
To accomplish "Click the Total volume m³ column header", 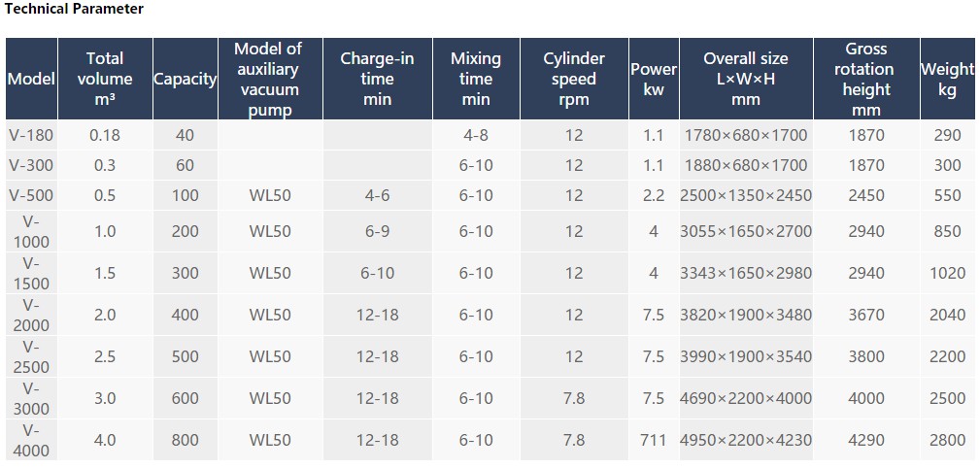I will (105, 79).
